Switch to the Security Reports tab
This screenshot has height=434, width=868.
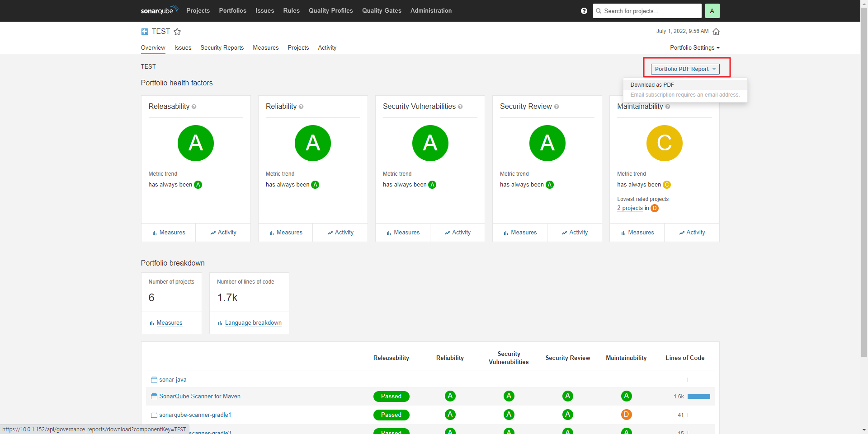(x=222, y=48)
